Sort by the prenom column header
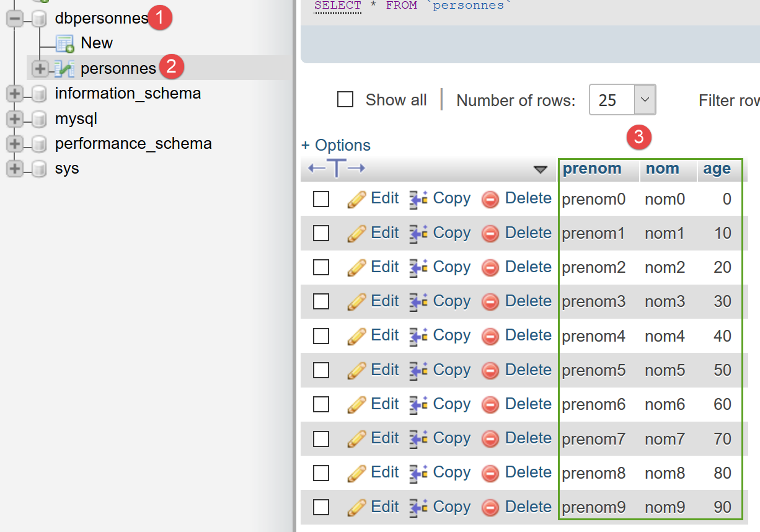Viewport: 760px width, 532px height. 592,169
